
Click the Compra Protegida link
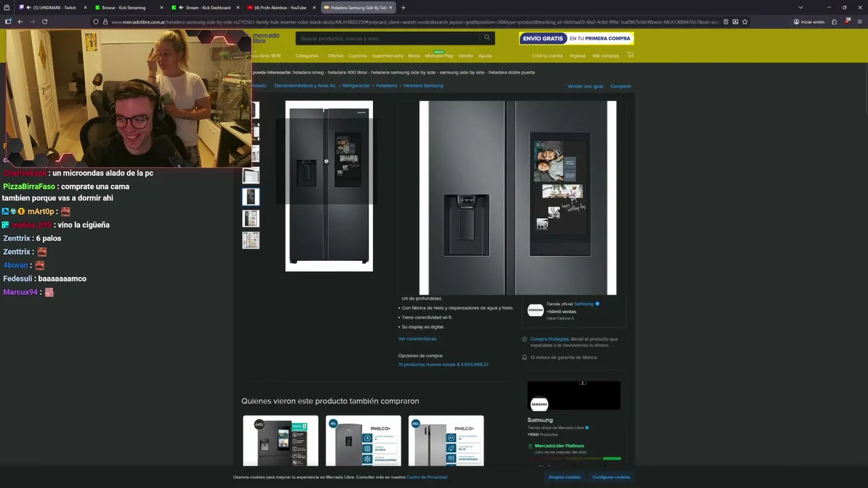[549, 339]
